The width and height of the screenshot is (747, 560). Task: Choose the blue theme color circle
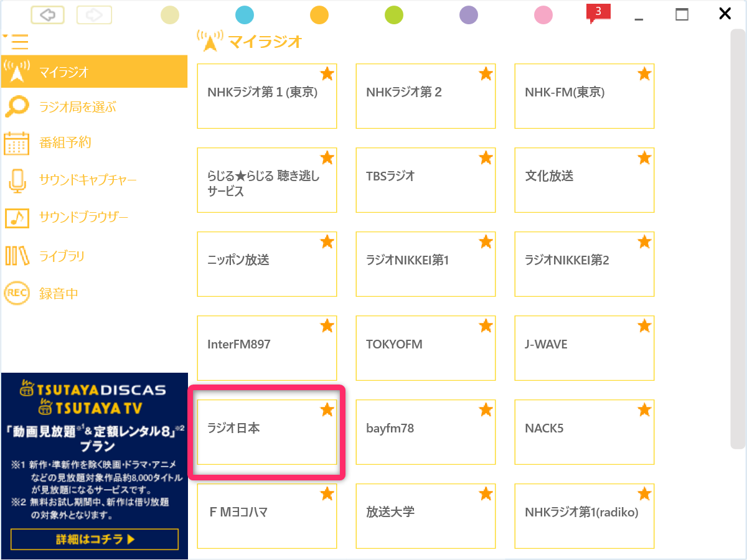pos(245,15)
